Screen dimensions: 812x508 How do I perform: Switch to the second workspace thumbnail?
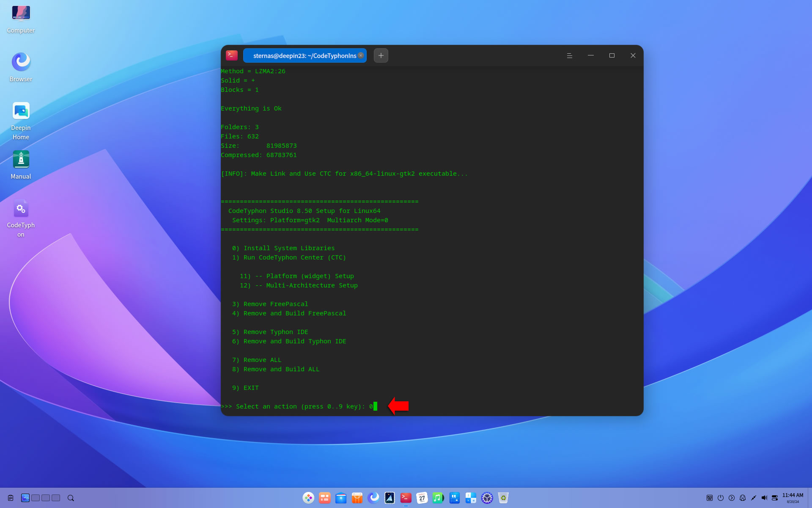click(x=36, y=498)
